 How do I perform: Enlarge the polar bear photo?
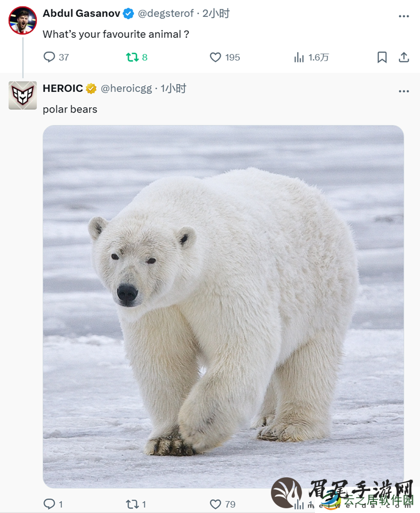pos(223,306)
